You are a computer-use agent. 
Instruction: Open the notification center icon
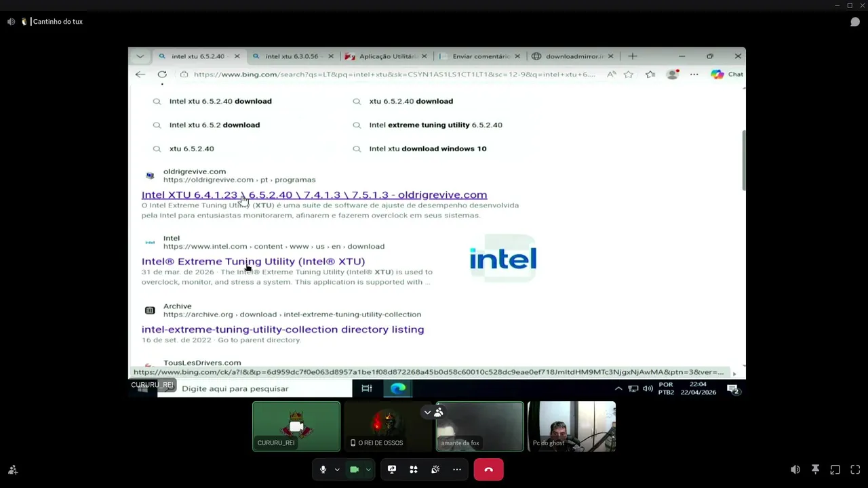pyautogui.click(x=732, y=388)
